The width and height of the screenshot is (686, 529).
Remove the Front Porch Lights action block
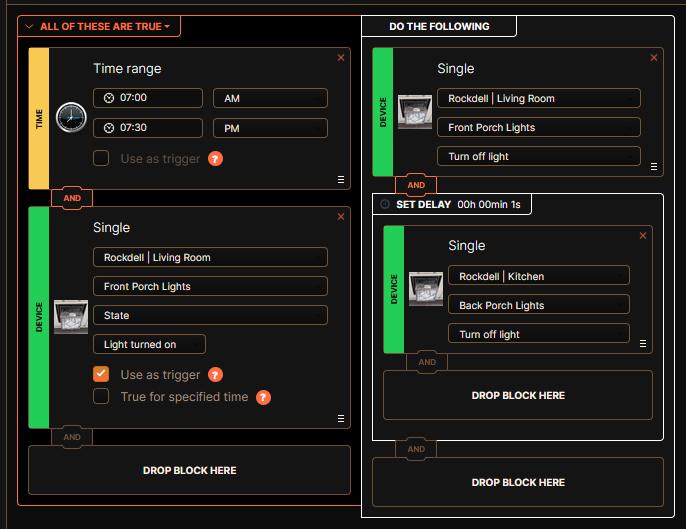pyautogui.click(x=654, y=58)
